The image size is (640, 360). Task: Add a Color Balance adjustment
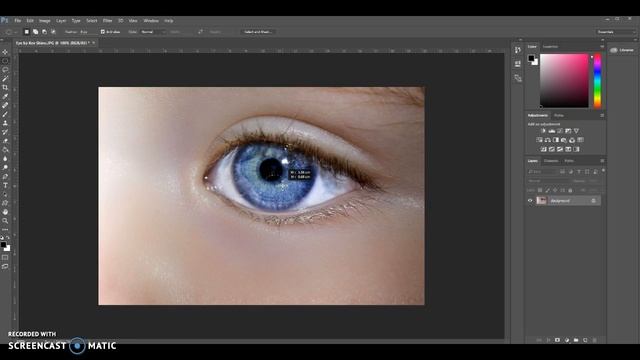(547, 140)
